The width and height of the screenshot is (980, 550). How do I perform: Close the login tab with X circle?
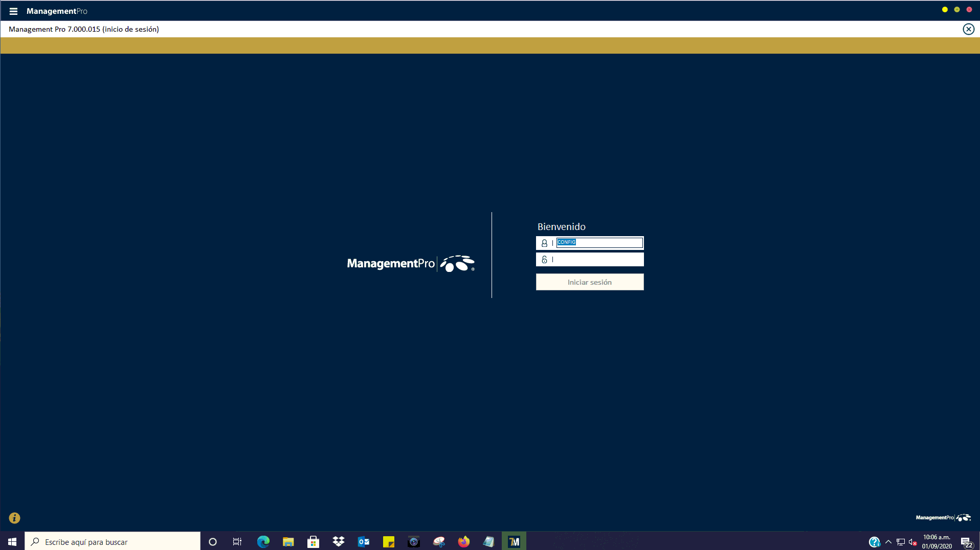point(968,29)
